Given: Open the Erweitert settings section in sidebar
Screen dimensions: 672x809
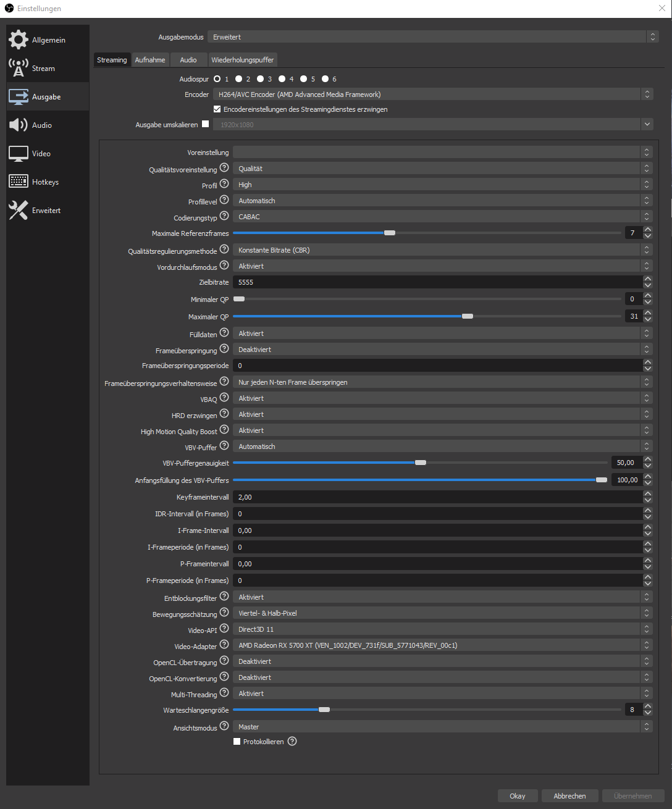Looking at the screenshot, I should pos(48,210).
